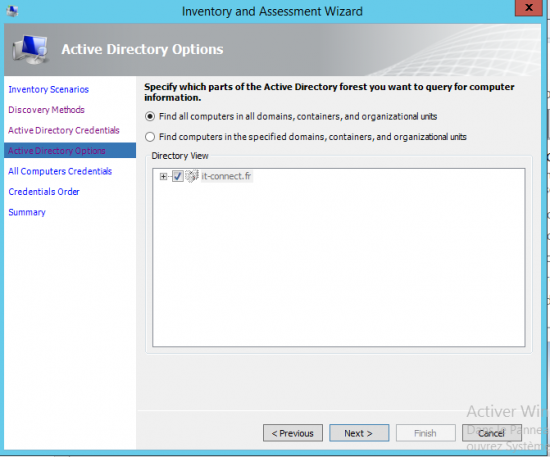Expand the it-connect.fr tree node
Image resolution: width=550 pixels, height=457 pixels.
[163, 176]
